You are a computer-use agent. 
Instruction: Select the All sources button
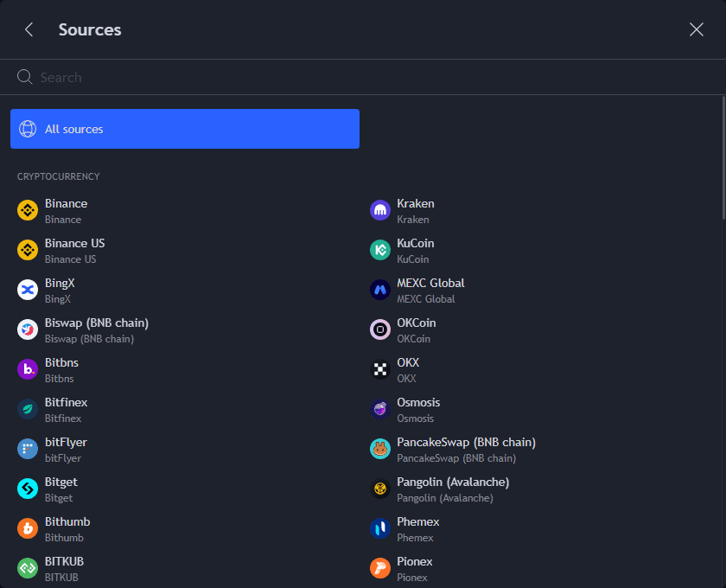tap(184, 129)
